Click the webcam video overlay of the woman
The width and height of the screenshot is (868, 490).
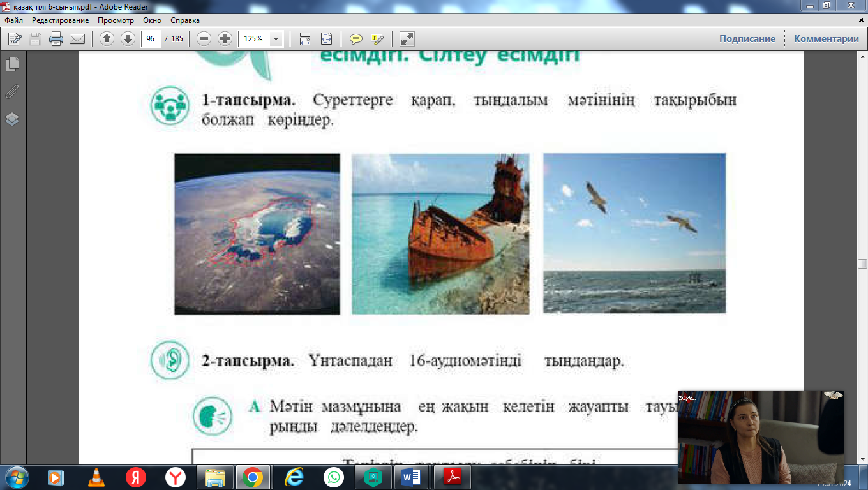(761, 438)
